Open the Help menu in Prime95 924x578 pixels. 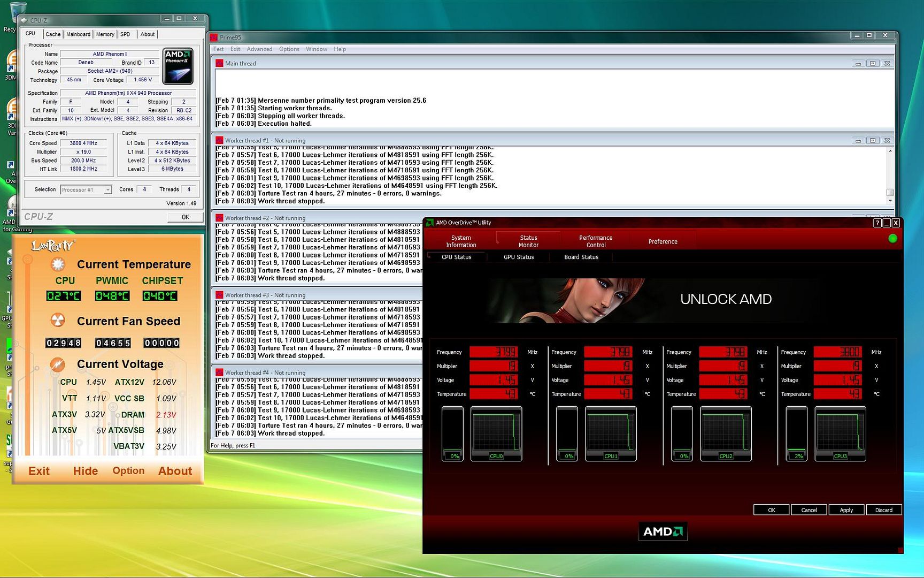coord(340,49)
